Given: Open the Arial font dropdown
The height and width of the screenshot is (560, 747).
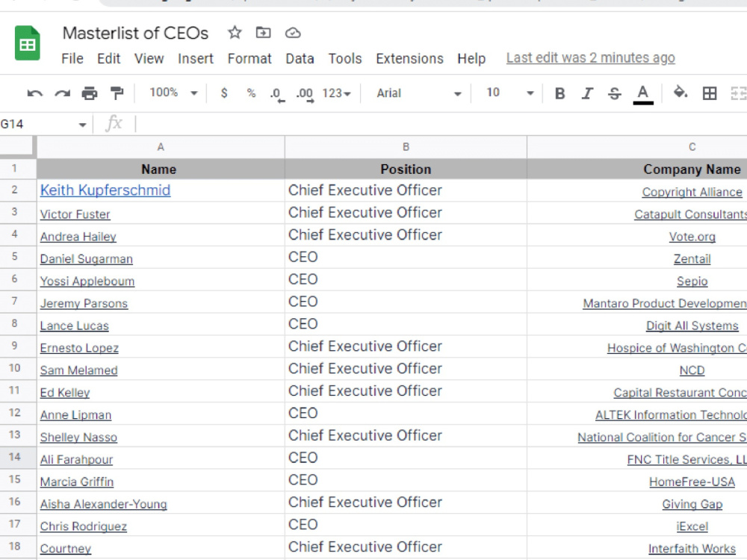Looking at the screenshot, I should click(x=419, y=93).
